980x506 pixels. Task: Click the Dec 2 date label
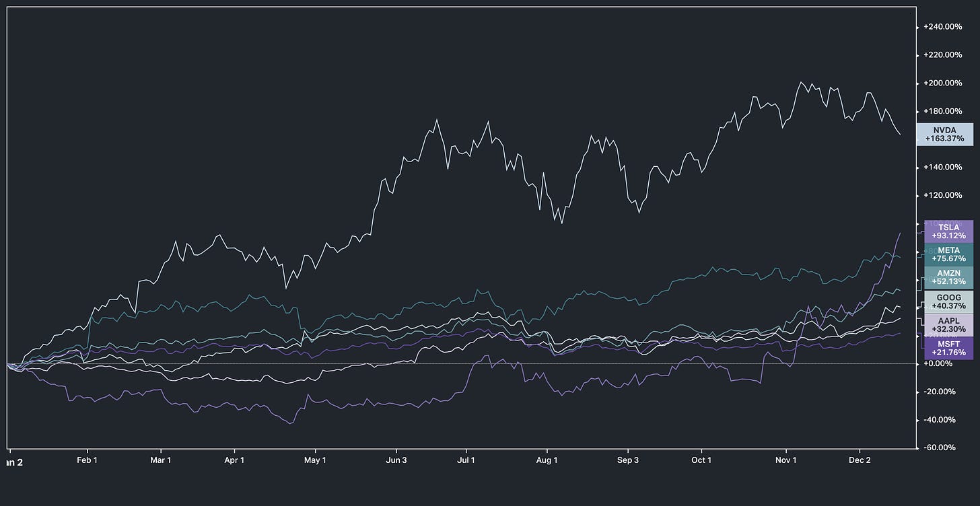pyautogui.click(x=860, y=460)
